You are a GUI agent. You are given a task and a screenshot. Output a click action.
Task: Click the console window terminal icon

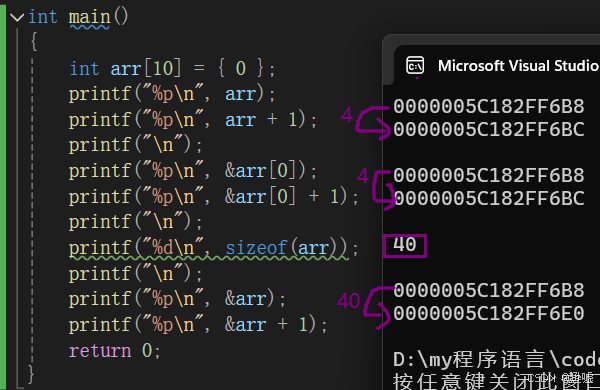pos(415,65)
